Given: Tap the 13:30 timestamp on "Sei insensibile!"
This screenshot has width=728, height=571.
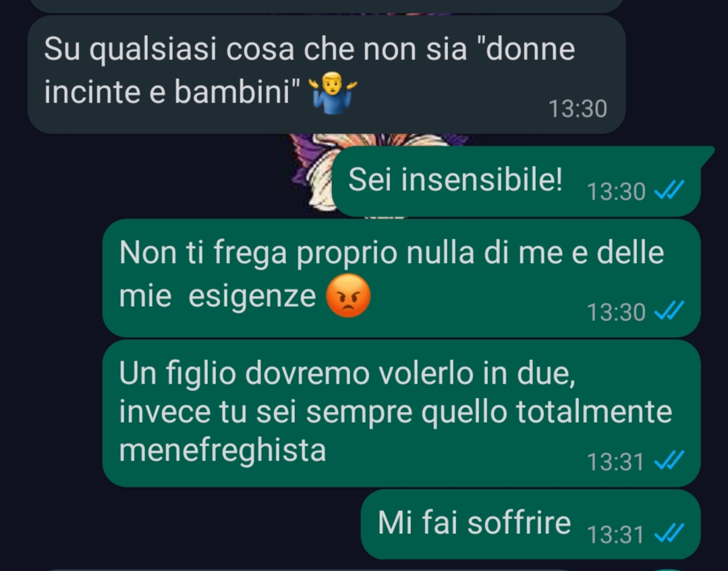Looking at the screenshot, I should tap(616, 191).
